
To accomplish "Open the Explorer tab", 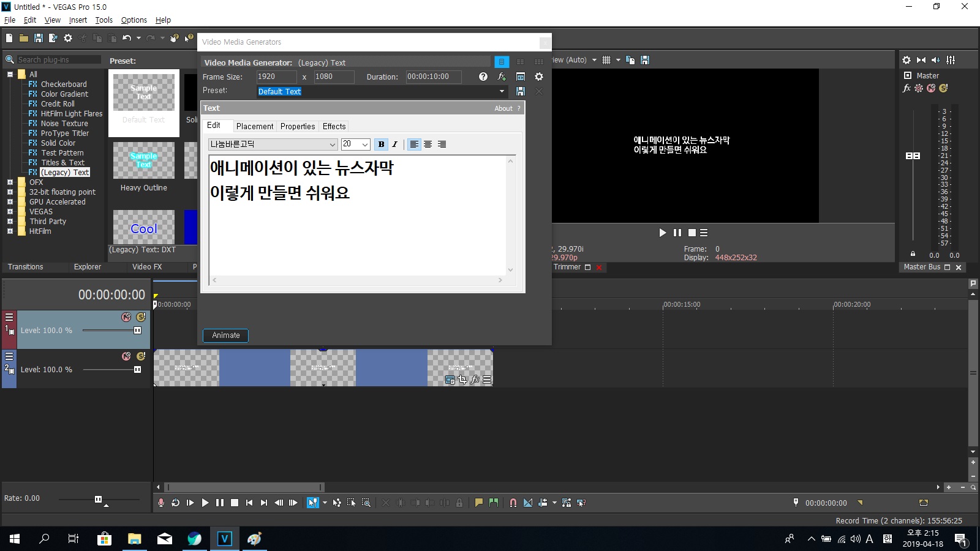I will (x=88, y=267).
